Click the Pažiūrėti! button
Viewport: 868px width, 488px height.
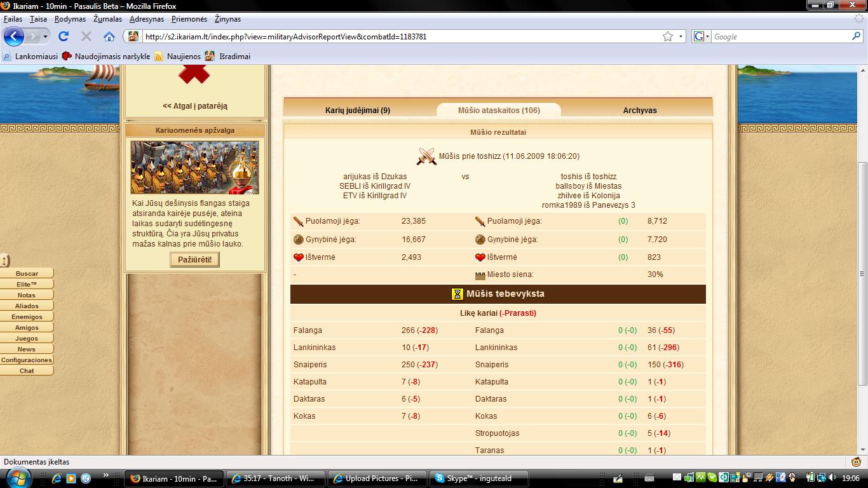[194, 259]
